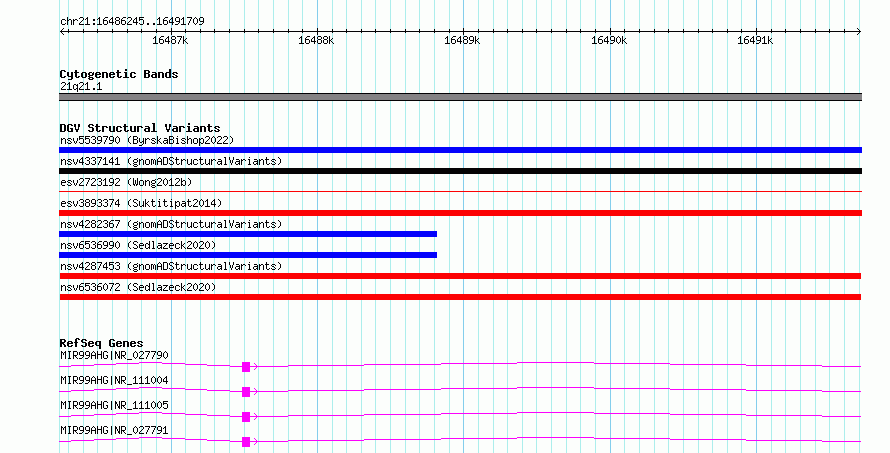Open transcript MIR99AHG|NR_027790 label

[114, 355]
